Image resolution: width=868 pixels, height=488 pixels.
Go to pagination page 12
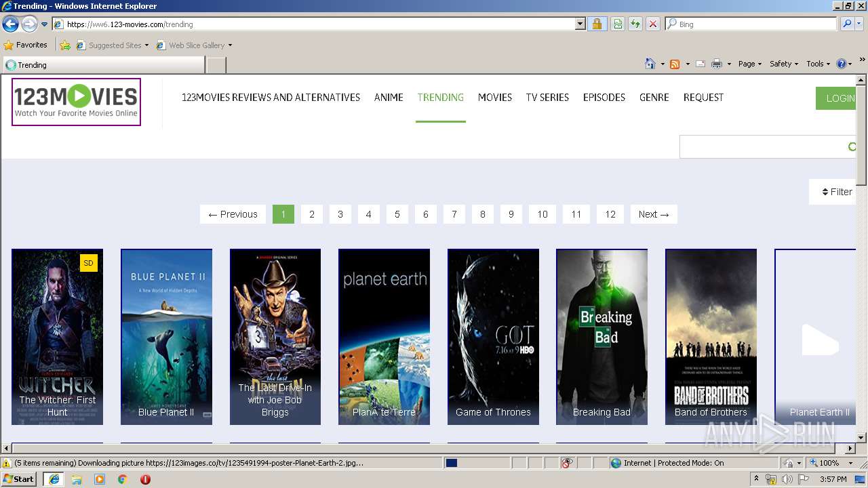[x=610, y=214]
